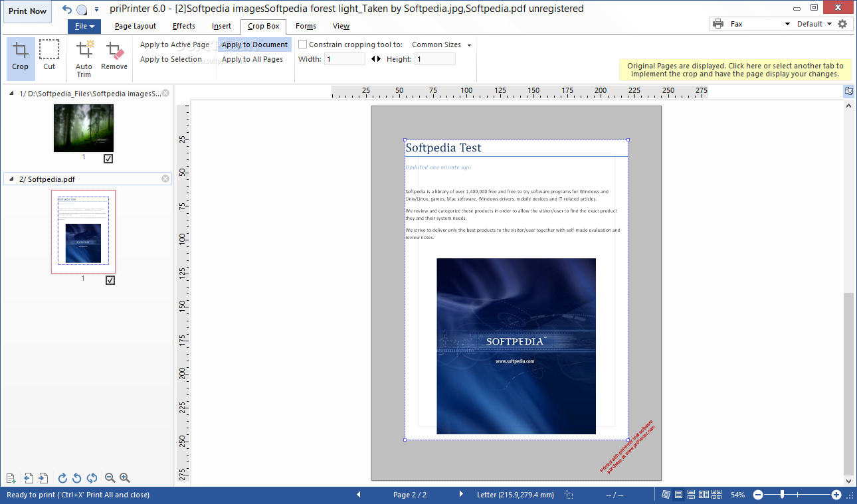The image size is (857, 504).
Task: Go to next page arrow
Action: 462,495
